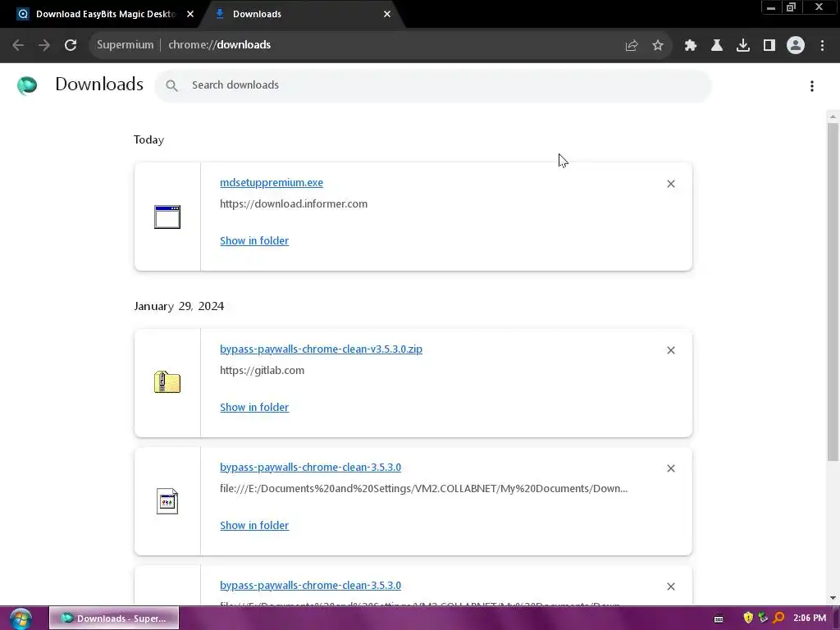This screenshot has width=840, height=630.
Task: Toggle the side panel icon
Action: point(769,46)
